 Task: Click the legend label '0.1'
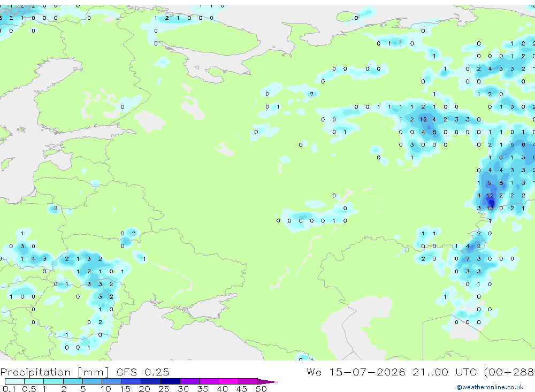9,389
